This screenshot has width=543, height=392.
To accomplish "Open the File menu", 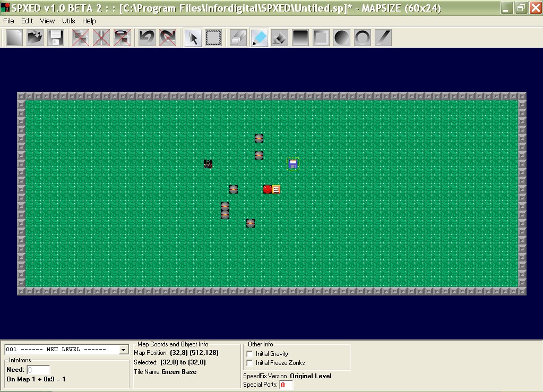I will (8, 21).
